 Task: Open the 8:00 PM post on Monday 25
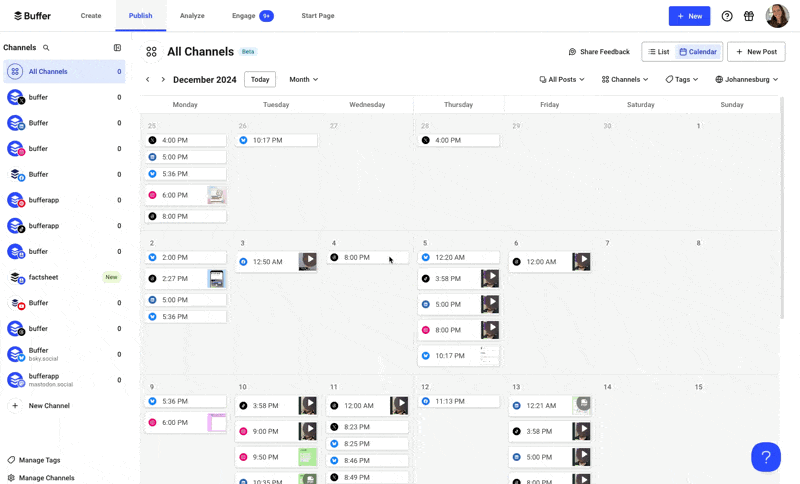pos(186,216)
